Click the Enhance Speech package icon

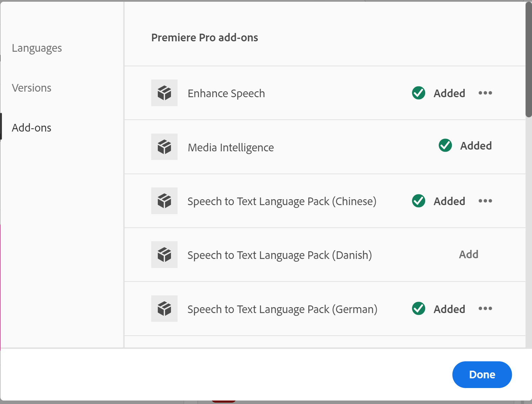[x=164, y=93]
